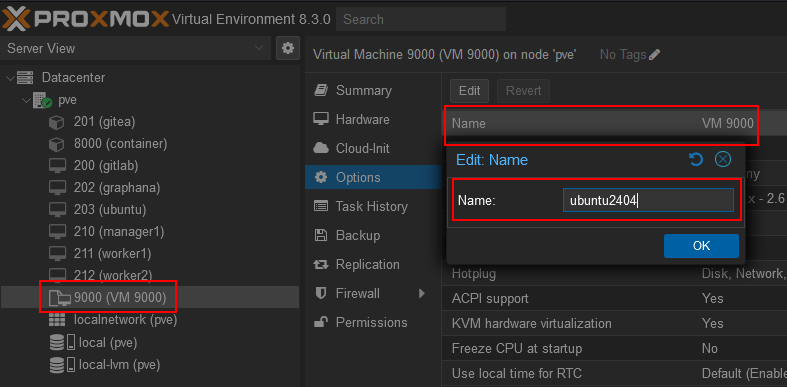Image resolution: width=787 pixels, height=387 pixels.
Task: Click the top Search field
Action: coord(421,19)
